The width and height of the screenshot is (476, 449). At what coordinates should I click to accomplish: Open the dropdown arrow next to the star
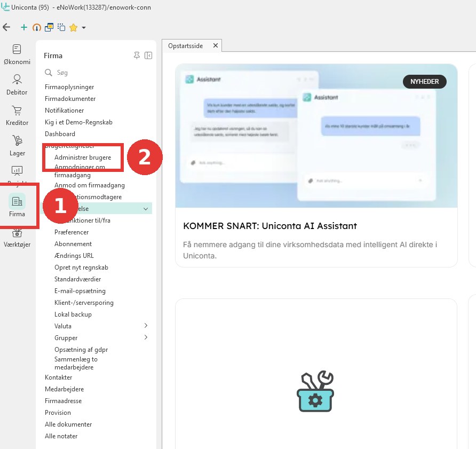click(x=84, y=28)
